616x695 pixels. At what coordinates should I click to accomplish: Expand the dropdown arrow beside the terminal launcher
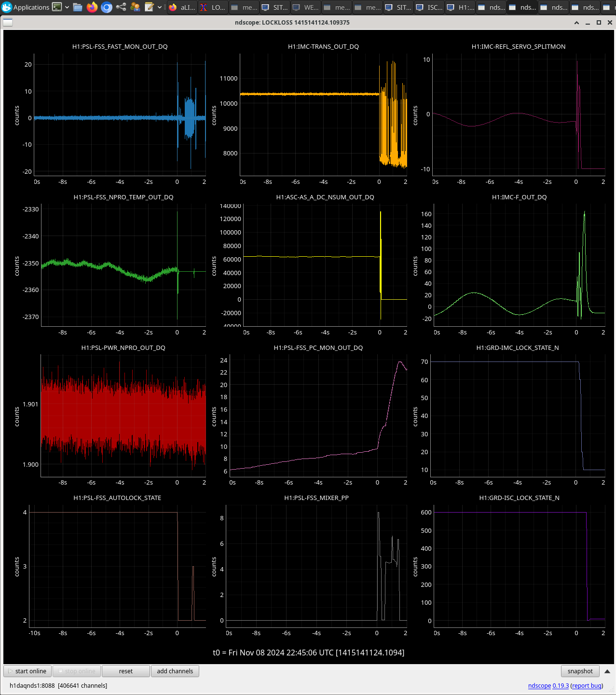(67, 7)
